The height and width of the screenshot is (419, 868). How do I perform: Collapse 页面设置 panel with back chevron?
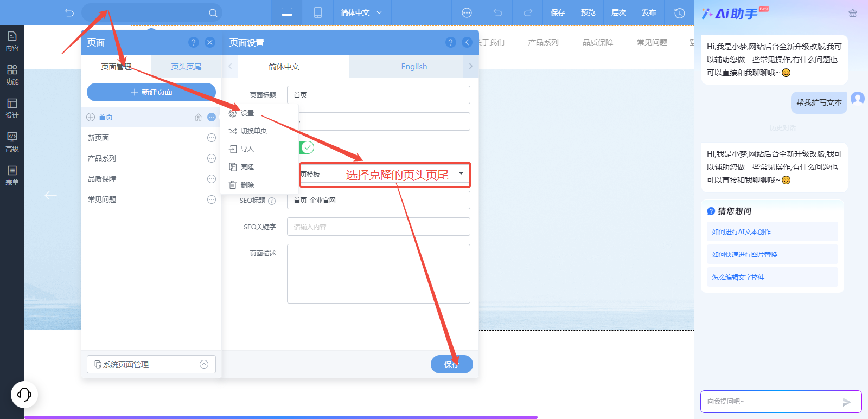tap(467, 42)
